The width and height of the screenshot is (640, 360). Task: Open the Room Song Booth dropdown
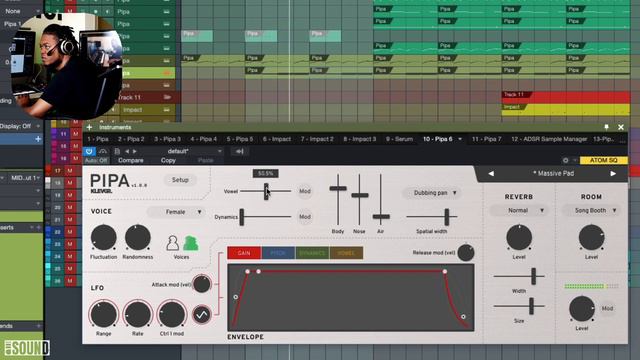tap(591, 211)
